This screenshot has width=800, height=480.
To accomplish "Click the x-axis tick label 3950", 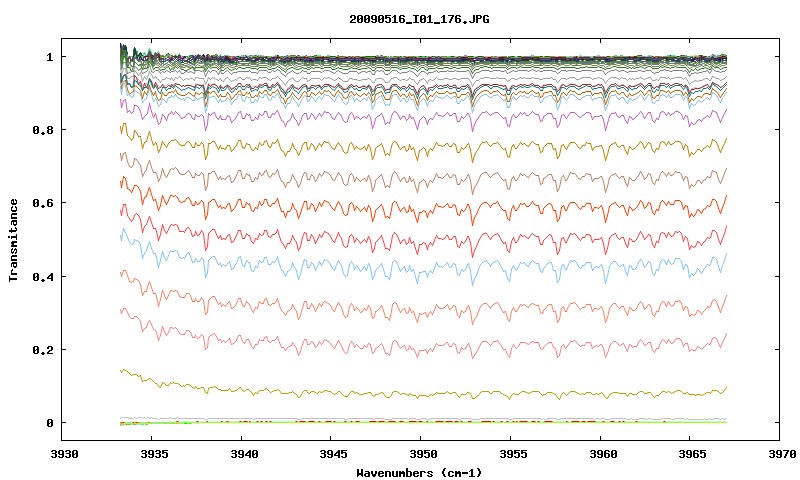I will point(423,453).
